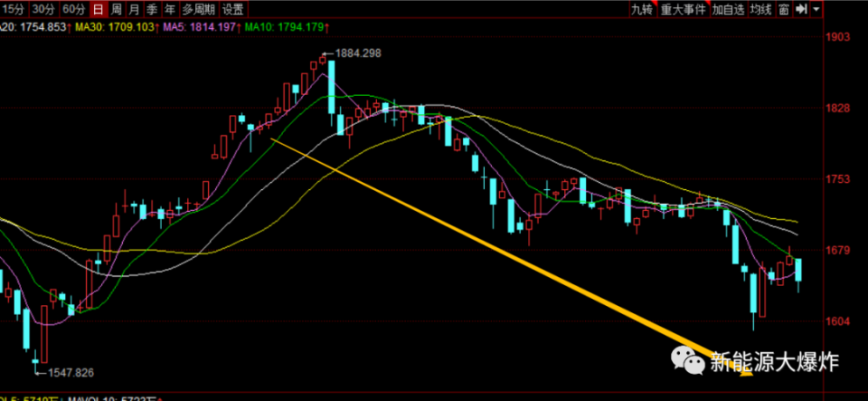The image size is (868, 401).
Task: Click the 1547.826 low price label
Action: pos(71,372)
